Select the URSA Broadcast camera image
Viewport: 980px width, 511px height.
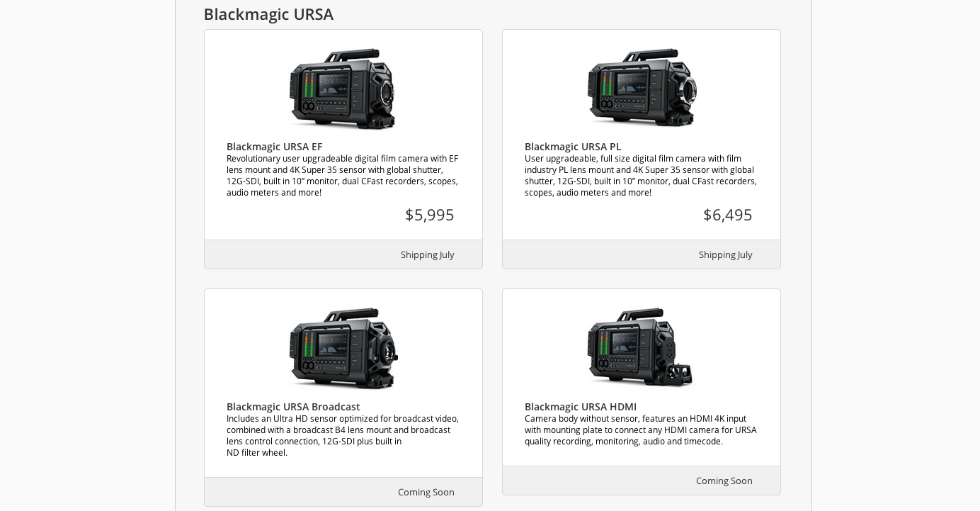coord(343,348)
